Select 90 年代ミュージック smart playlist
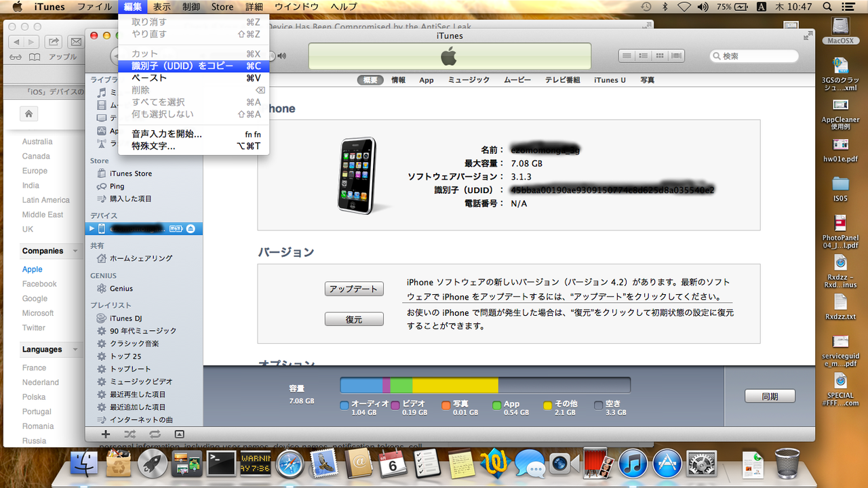 (143, 331)
